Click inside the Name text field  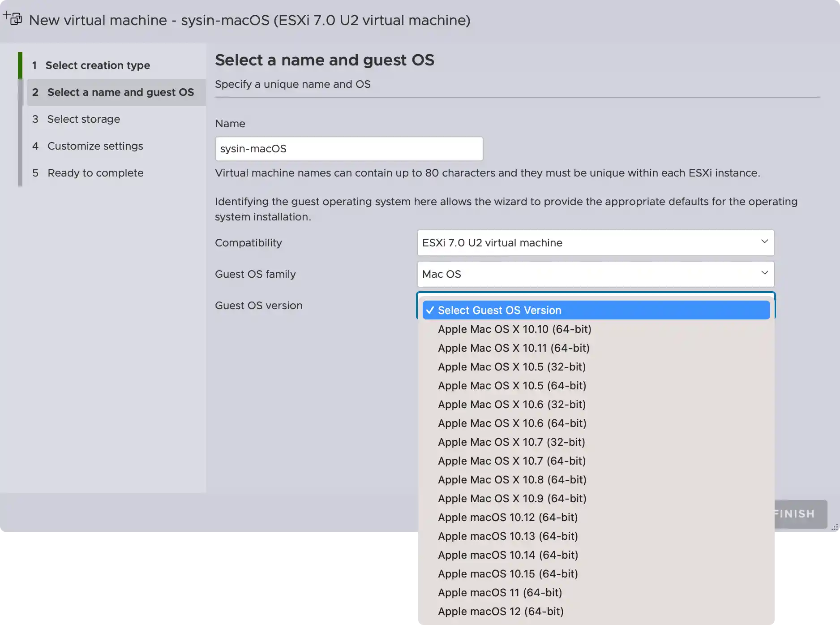349,148
